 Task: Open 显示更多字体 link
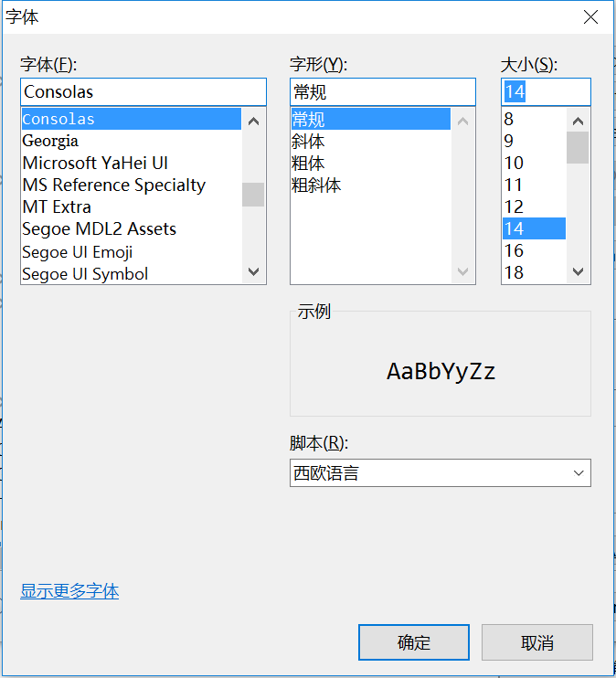pos(69,591)
